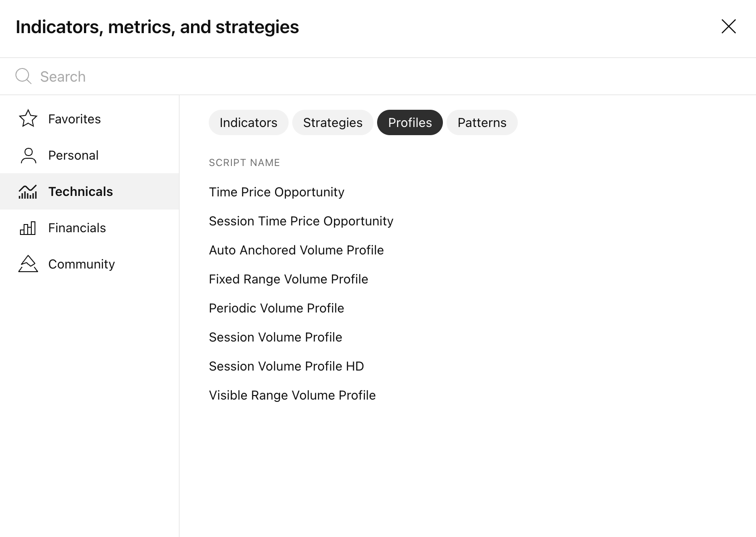Choose Fixed Range Volume Profile
Image resolution: width=756 pixels, height=537 pixels.
coord(288,279)
